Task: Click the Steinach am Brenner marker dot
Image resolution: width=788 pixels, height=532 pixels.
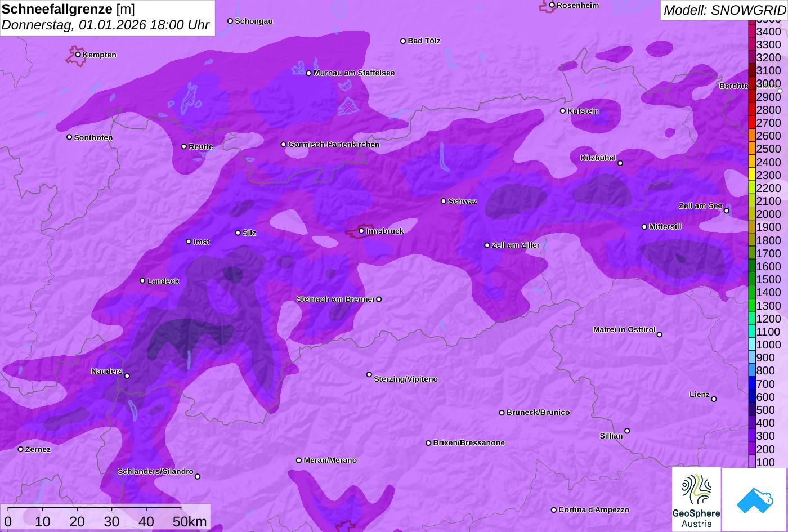Action: tap(379, 299)
